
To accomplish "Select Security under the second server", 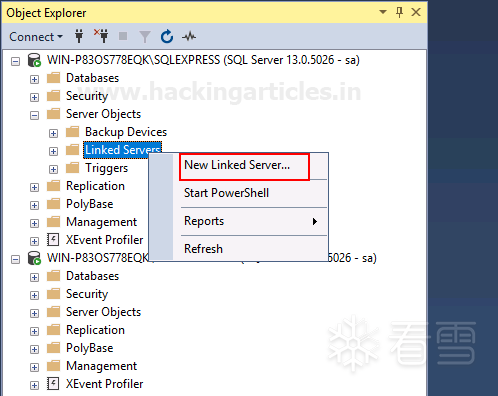I will click(x=87, y=294).
